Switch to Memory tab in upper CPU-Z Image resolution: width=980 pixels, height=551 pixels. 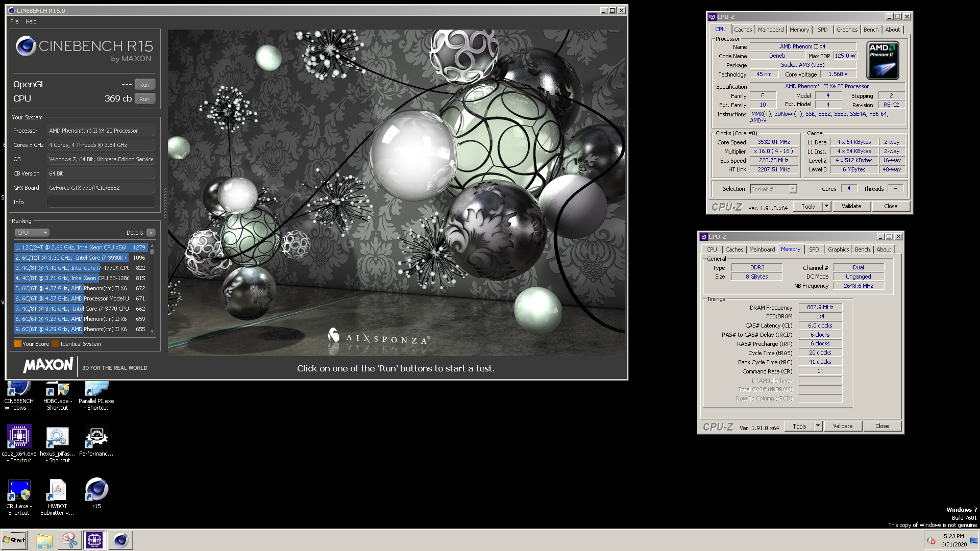[799, 30]
